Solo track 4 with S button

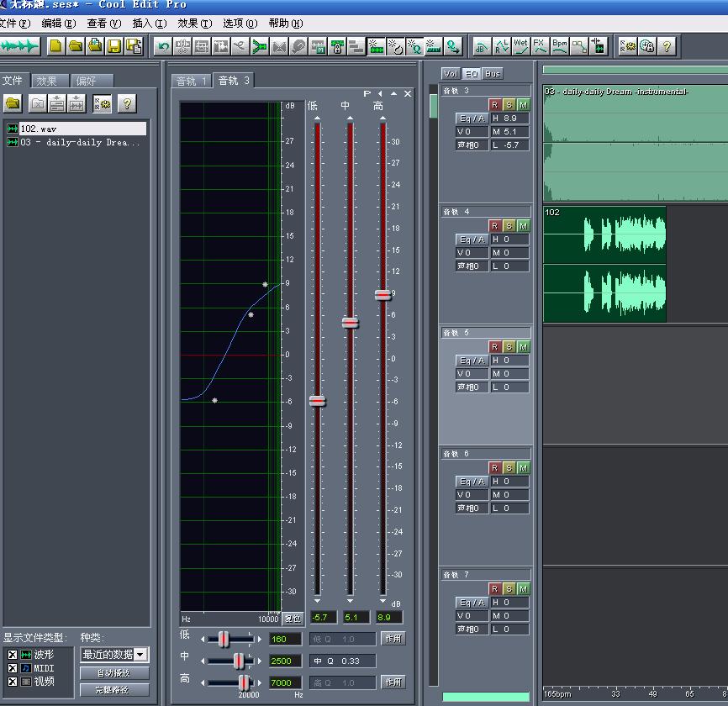click(x=509, y=225)
